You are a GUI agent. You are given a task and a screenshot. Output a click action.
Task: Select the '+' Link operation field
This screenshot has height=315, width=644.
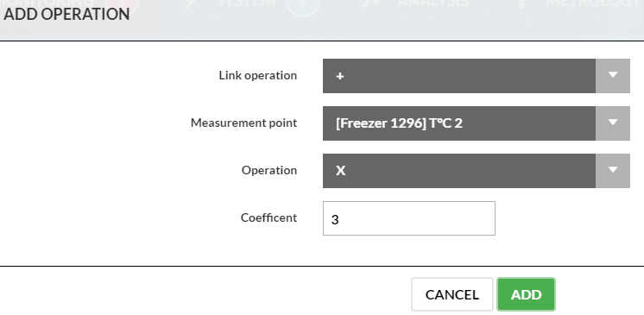(x=458, y=76)
